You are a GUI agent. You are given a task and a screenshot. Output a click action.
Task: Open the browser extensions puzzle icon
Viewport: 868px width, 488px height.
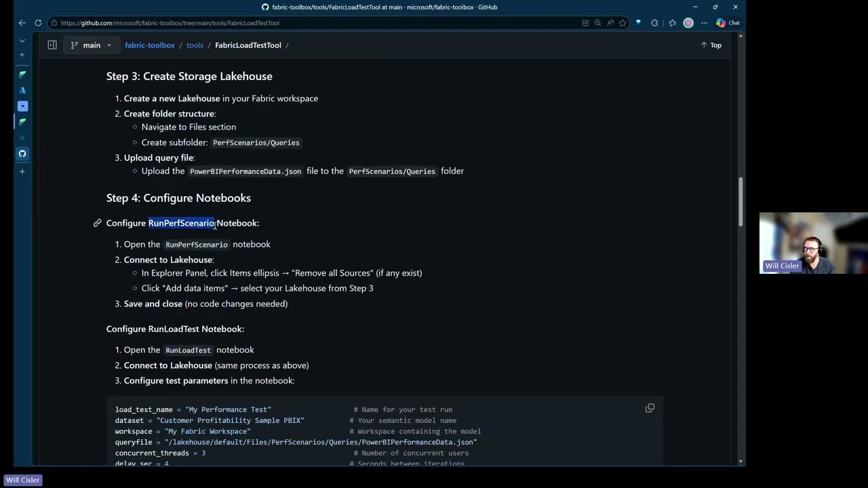pyautogui.click(x=654, y=23)
